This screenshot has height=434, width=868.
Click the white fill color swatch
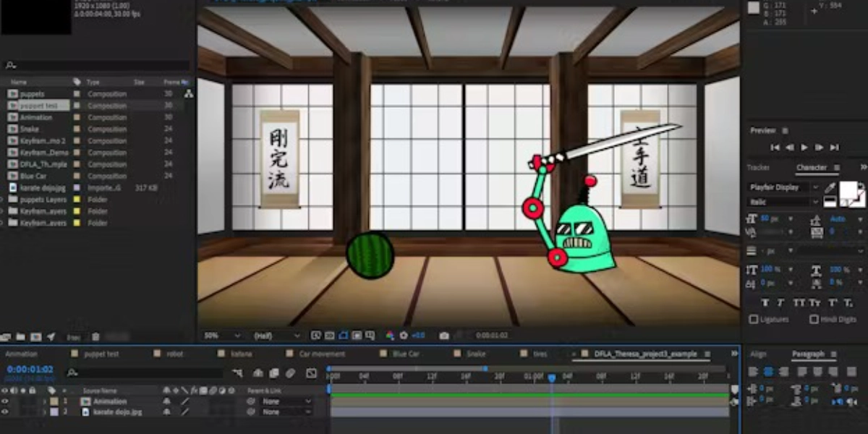849,191
